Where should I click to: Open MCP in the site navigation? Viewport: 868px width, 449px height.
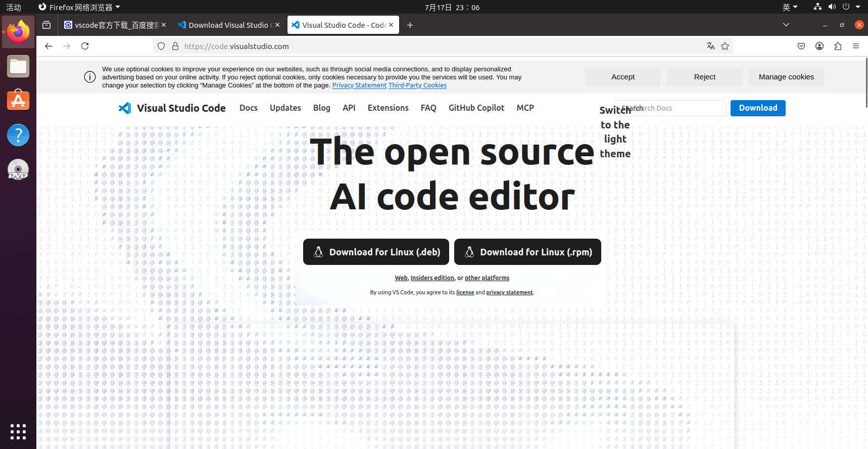(525, 108)
